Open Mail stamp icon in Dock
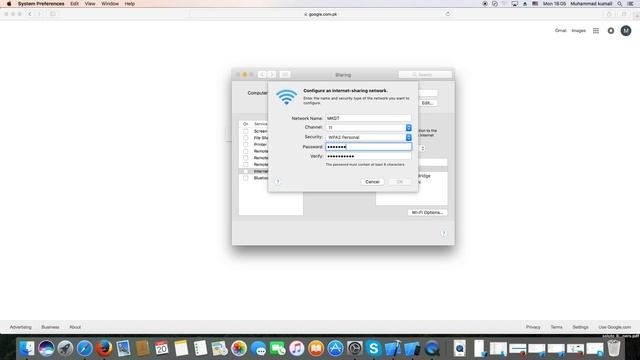This screenshot has height=360, width=640. 123,348
